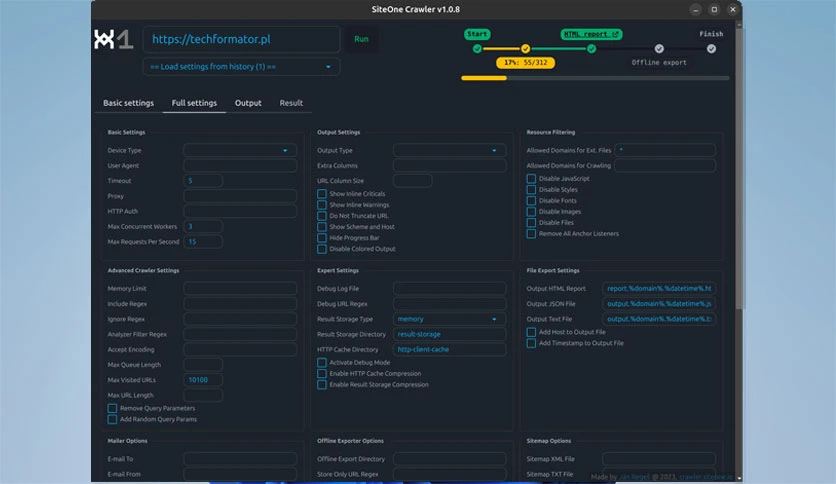Toggle Enable Result Storage Compression checkbox
The image size is (836, 484).
(x=321, y=384)
